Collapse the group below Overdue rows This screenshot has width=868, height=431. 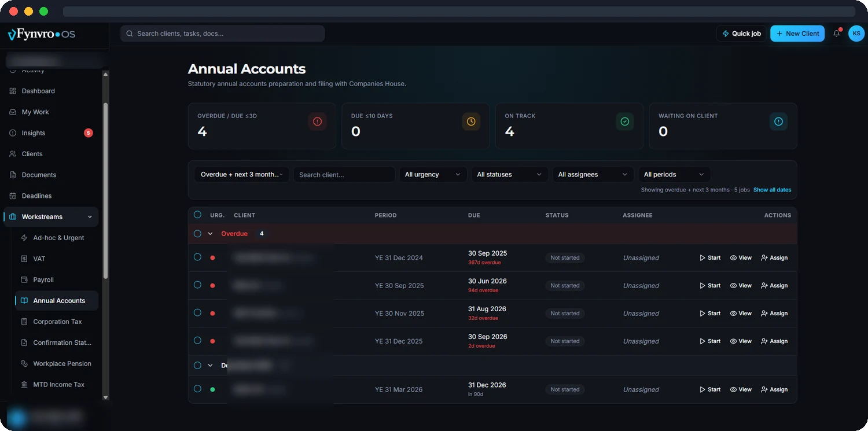click(210, 366)
